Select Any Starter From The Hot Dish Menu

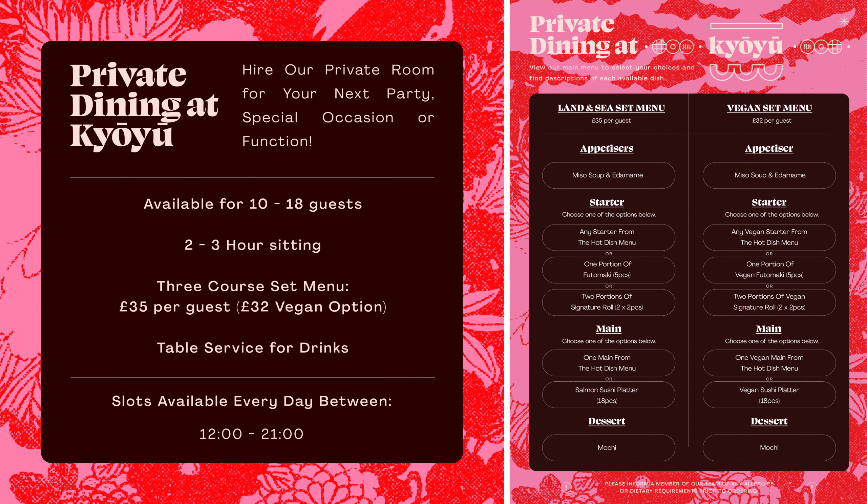click(x=608, y=237)
